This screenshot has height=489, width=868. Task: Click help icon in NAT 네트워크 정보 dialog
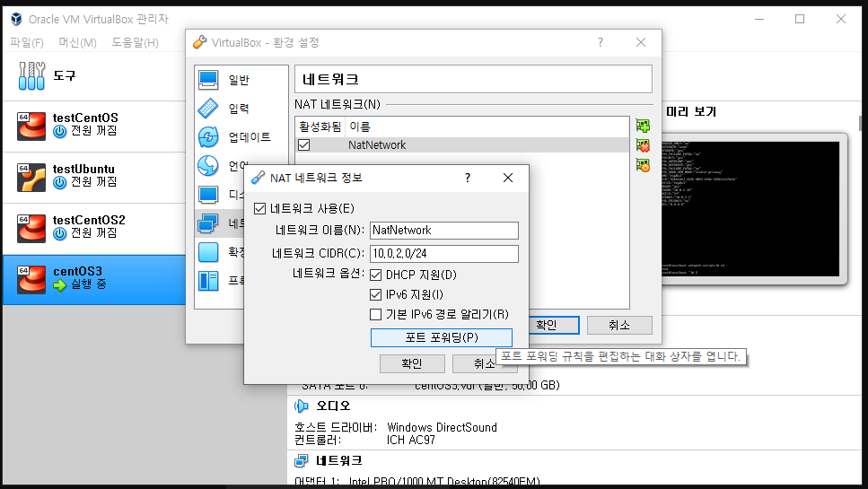point(468,178)
